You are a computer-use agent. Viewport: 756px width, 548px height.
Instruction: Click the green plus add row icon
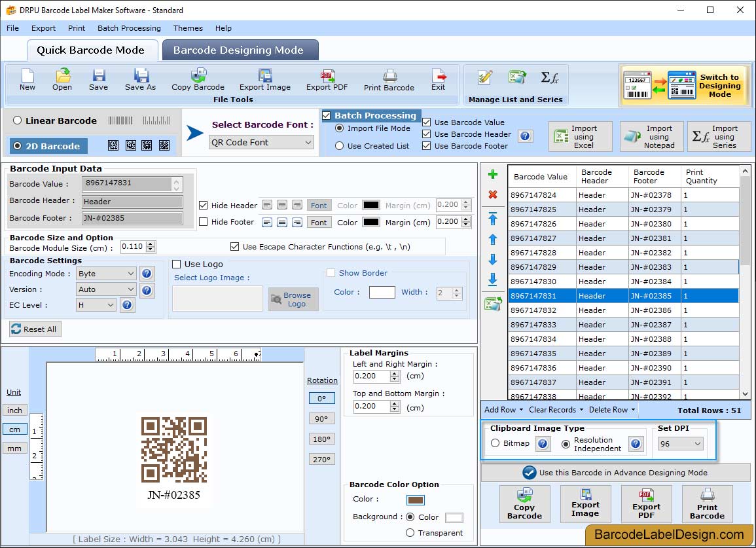pyautogui.click(x=493, y=174)
